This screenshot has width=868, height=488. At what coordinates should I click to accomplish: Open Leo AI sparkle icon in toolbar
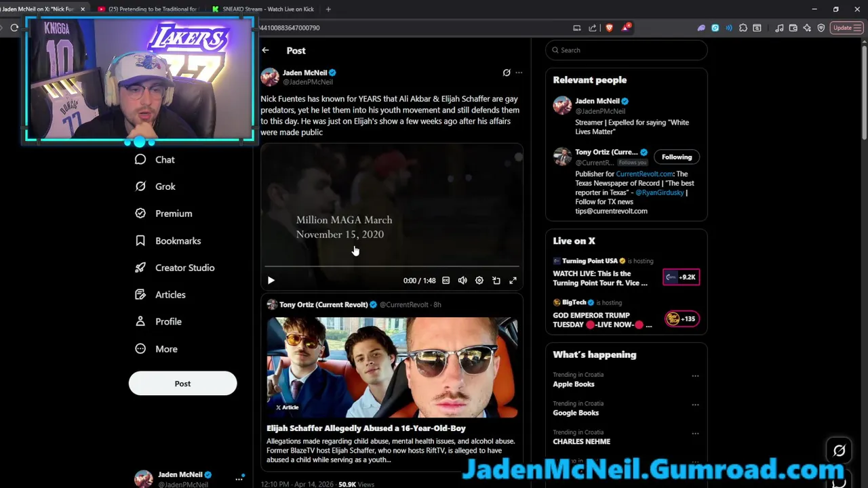pos(807,28)
